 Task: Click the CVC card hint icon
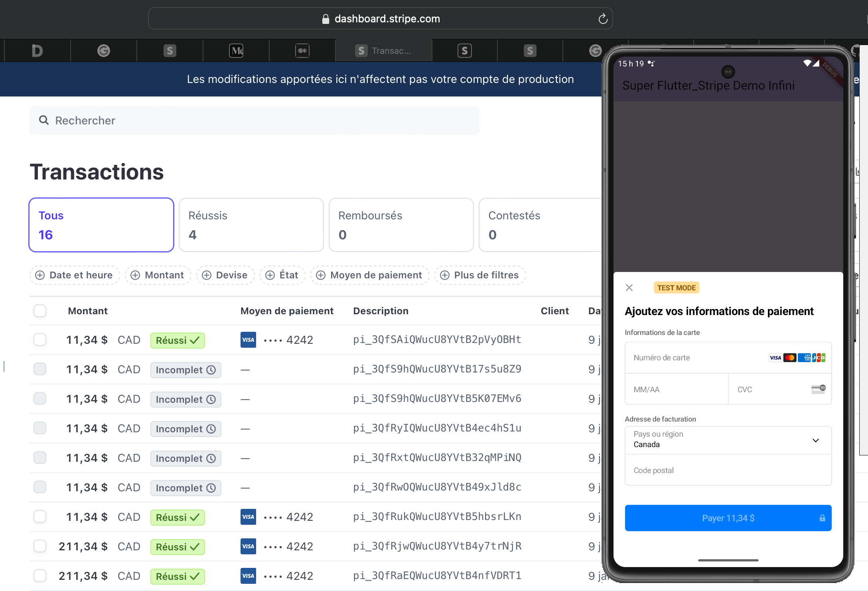(818, 389)
